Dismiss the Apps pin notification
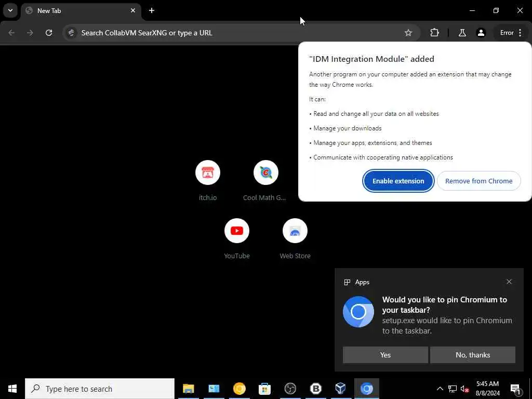The width and height of the screenshot is (532, 399). point(509,282)
